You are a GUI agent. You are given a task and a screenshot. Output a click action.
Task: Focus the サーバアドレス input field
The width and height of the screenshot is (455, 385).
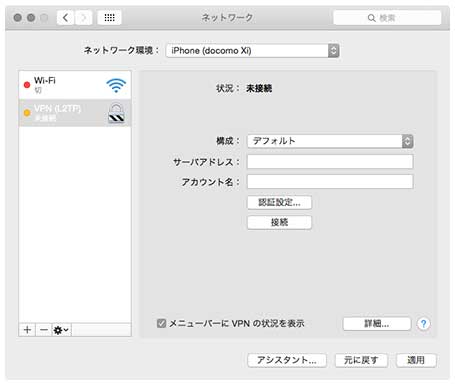coord(330,162)
